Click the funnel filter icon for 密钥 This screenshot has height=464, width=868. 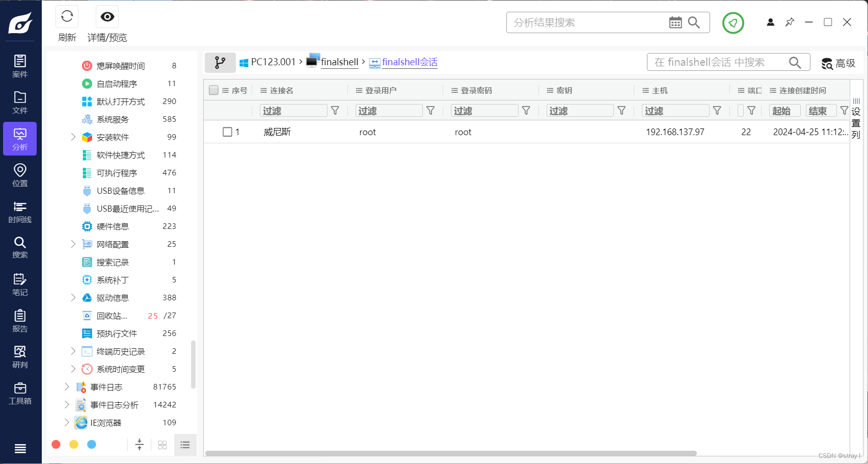point(621,110)
